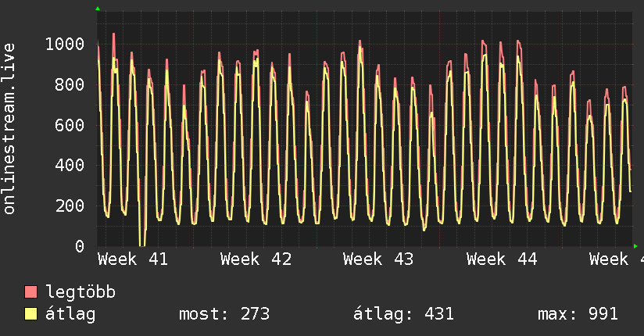Click the 200 y-axis tick label
This screenshot has height=336, width=644.
pos(70,206)
